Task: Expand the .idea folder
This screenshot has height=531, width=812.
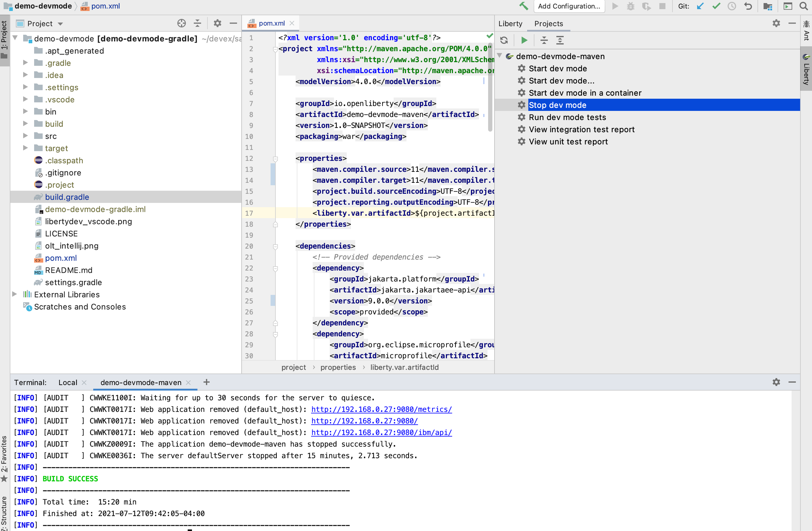Action: 25,74
